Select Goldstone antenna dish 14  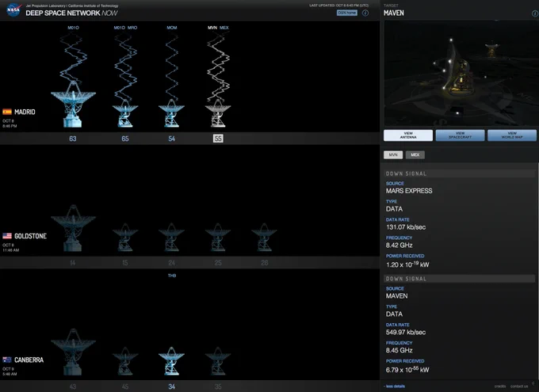coord(73,228)
